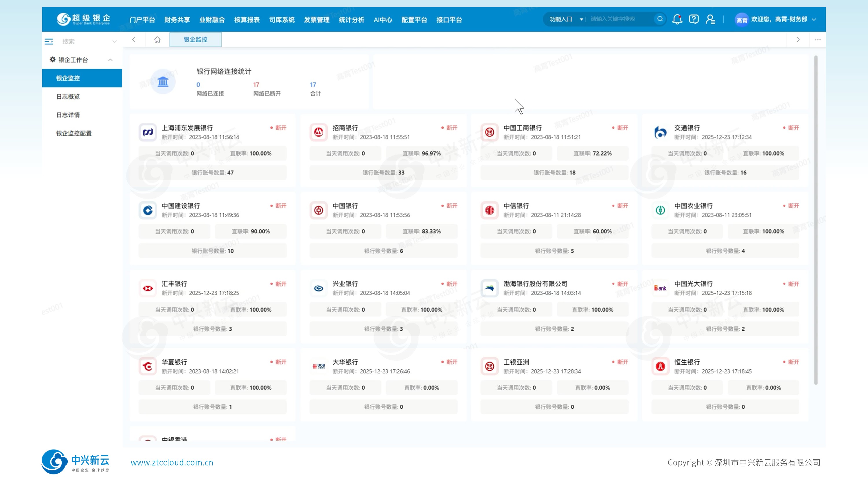The width and height of the screenshot is (868, 488).
Task: Open the notifications bell icon
Action: click(x=677, y=19)
